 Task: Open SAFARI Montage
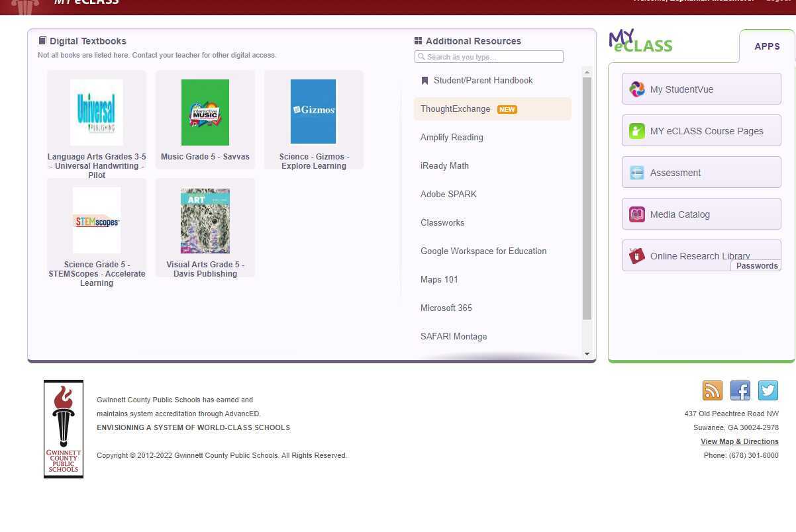click(454, 336)
